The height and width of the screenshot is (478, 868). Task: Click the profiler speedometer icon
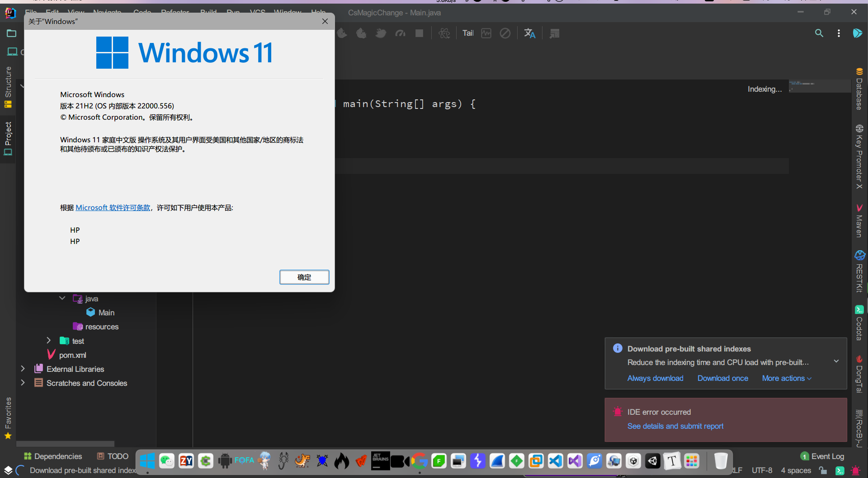click(400, 33)
